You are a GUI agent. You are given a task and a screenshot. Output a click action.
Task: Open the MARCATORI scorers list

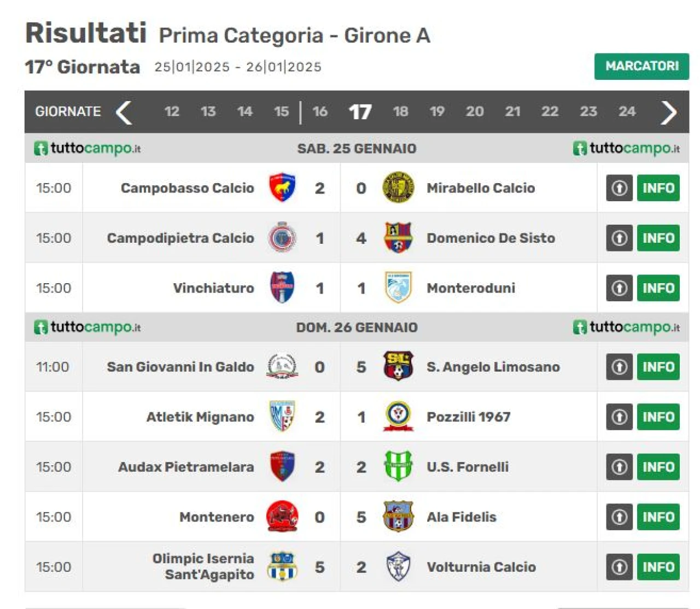641,66
